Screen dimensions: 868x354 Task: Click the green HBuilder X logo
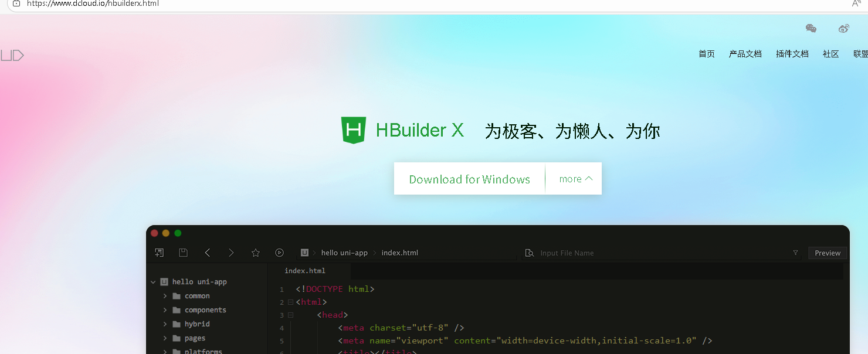tap(354, 130)
